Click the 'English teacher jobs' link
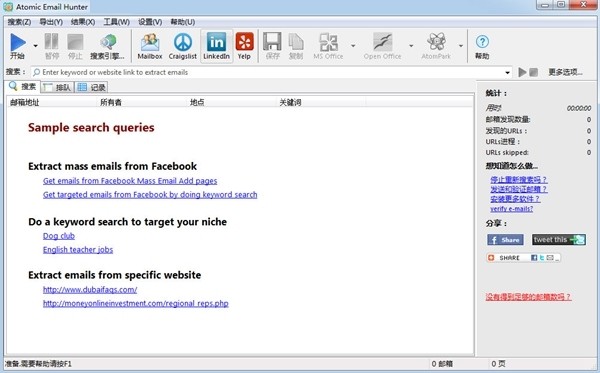Screen dimensions: 600x373 pyautogui.click(x=78, y=249)
